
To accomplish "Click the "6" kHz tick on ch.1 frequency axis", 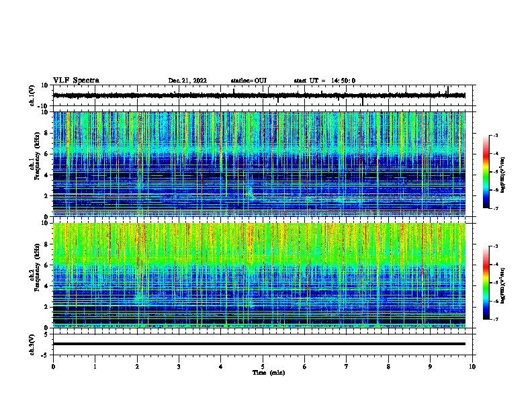I will (47, 154).
